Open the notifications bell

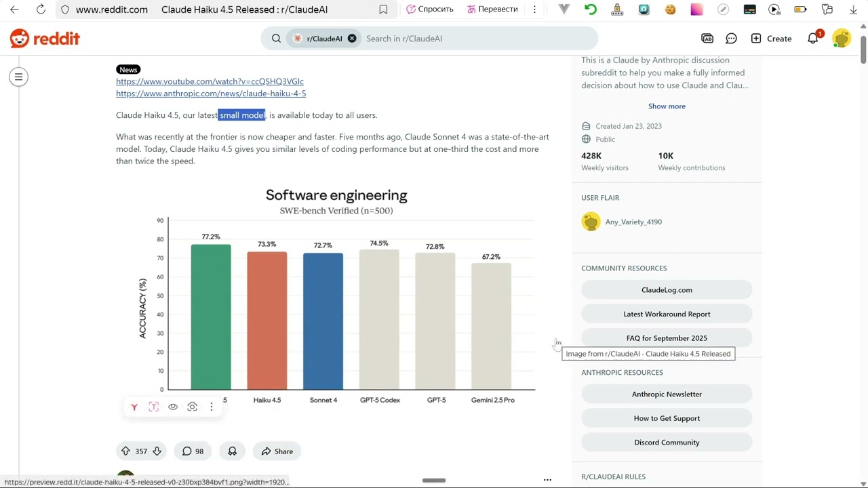pos(813,39)
